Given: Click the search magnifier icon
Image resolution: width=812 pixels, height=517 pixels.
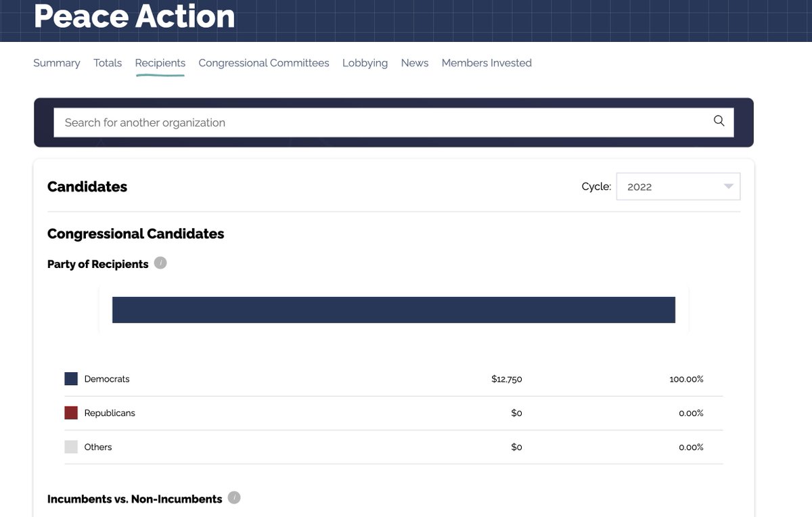Looking at the screenshot, I should click(719, 121).
